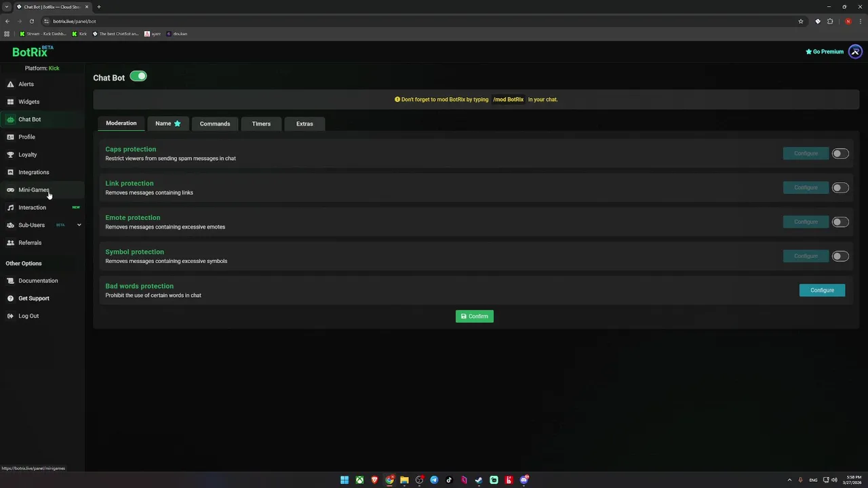Switch to the Commands tab
Image resolution: width=868 pixels, height=488 pixels.
(215, 123)
